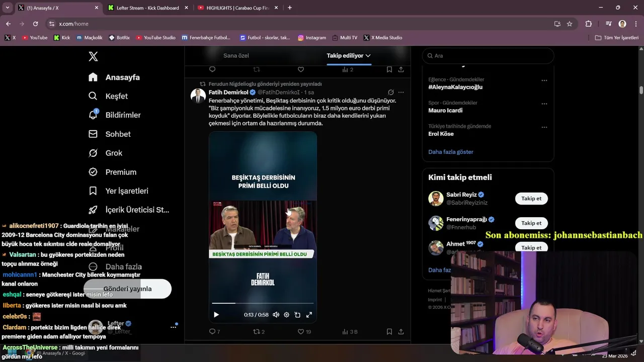
Task: Share the upper post
Action: coord(401,69)
